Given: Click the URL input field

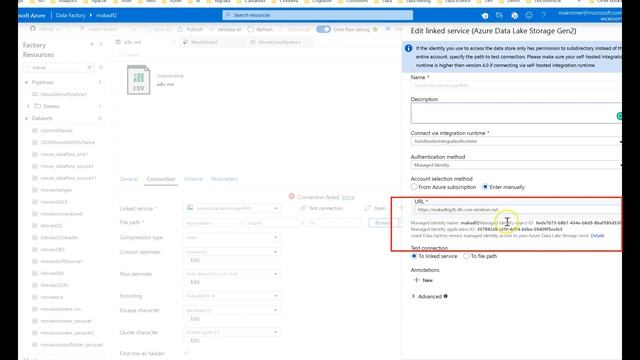Looking at the screenshot, I should [x=518, y=209].
